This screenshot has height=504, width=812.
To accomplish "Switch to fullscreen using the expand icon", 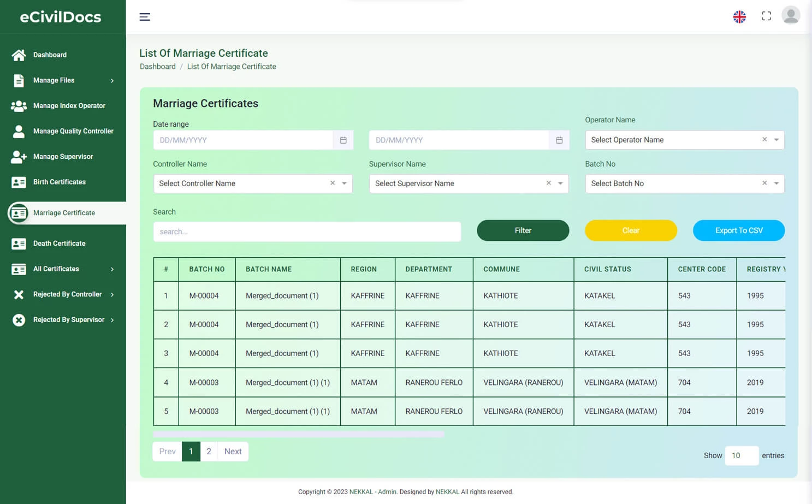I will click(766, 16).
